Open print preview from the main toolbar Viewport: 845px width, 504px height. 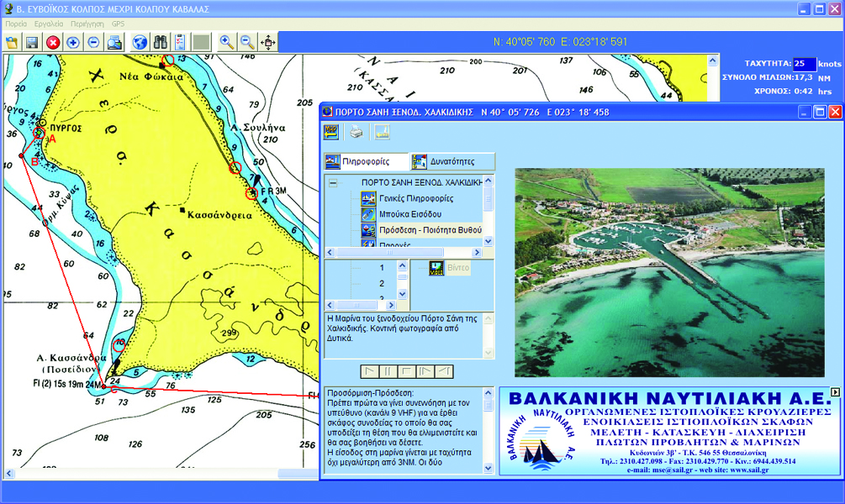pyautogui.click(x=114, y=42)
